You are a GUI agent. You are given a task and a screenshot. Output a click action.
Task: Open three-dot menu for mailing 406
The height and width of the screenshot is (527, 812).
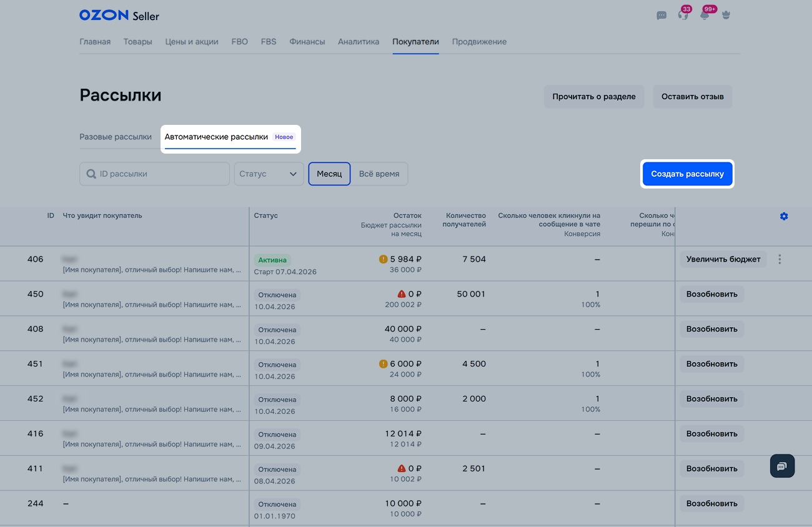click(780, 259)
